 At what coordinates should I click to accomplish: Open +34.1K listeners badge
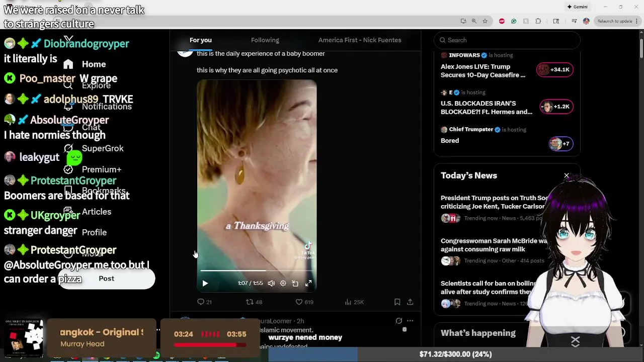(555, 69)
